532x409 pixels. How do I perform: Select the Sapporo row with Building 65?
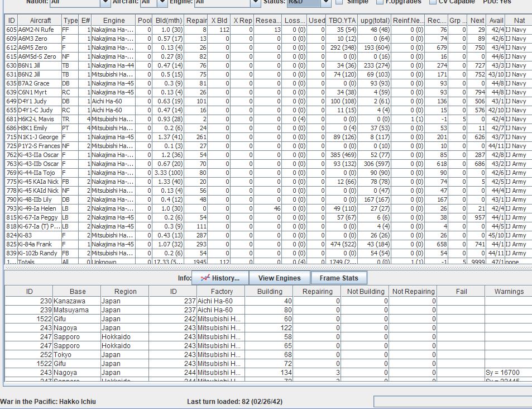point(269,346)
